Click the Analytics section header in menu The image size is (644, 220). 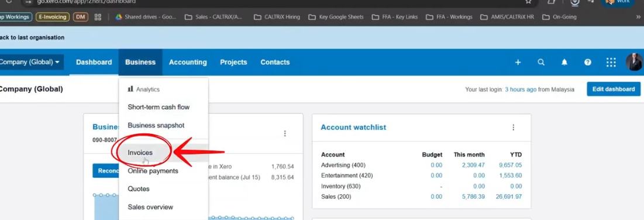(x=143, y=90)
